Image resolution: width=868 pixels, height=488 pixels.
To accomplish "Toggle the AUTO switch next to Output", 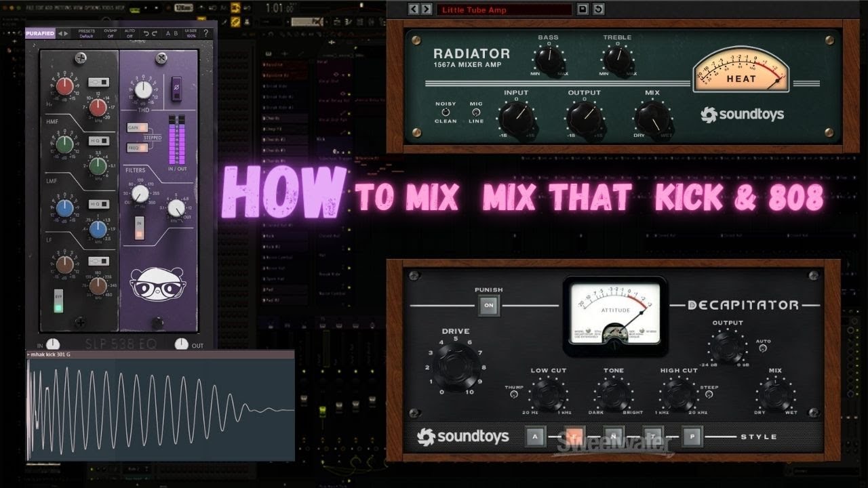I will click(764, 348).
